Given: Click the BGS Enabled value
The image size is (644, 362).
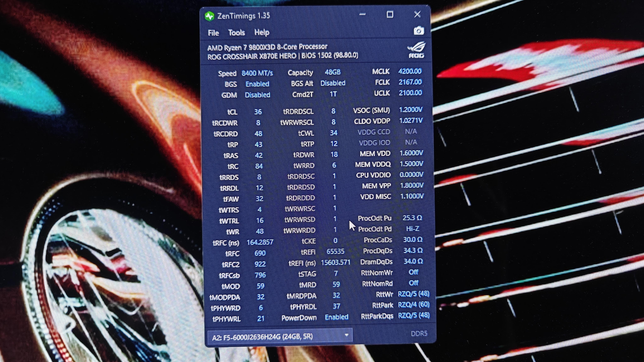Looking at the screenshot, I should click(x=257, y=84).
